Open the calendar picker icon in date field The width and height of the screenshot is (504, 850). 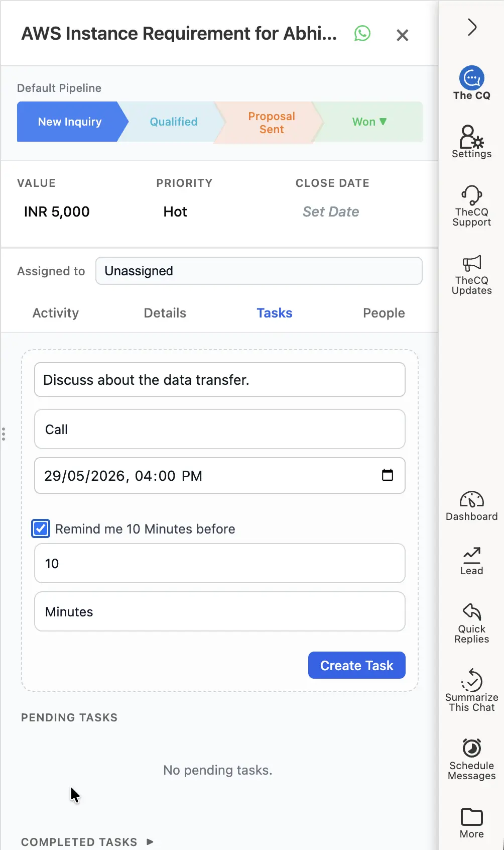(388, 475)
